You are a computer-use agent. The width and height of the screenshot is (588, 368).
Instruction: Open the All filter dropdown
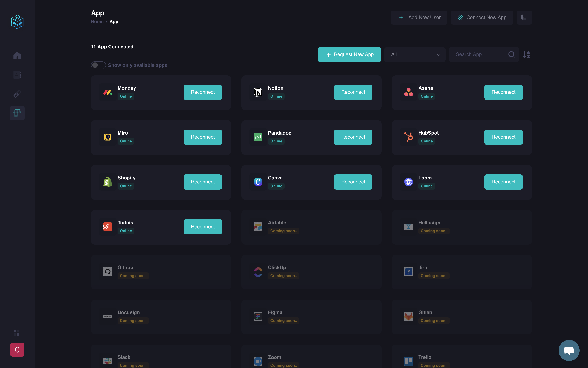click(415, 54)
